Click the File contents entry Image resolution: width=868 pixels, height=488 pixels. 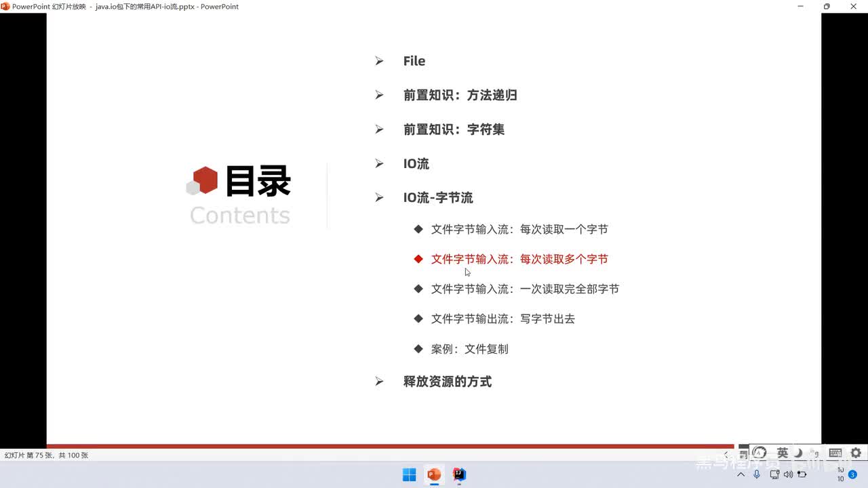pos(414,61)
